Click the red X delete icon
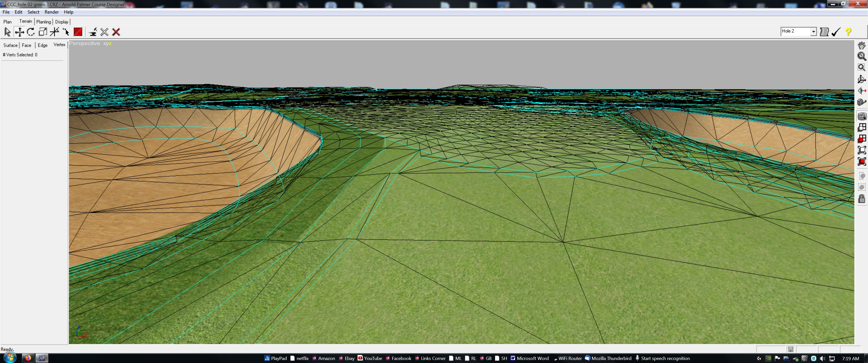 click(x=116, y=32)
